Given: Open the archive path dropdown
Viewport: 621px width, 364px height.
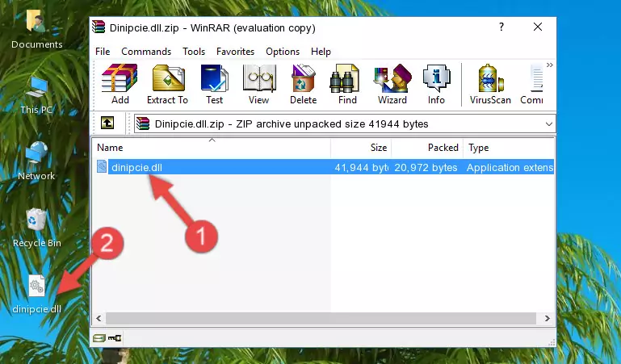Looking at the screenshot, I should pyautogui.click(x=548, y=123).
